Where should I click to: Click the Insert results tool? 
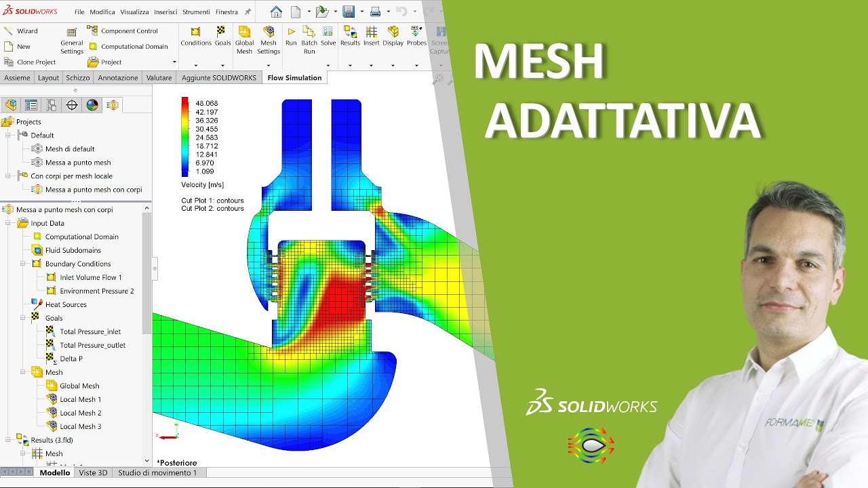(372, 37)
